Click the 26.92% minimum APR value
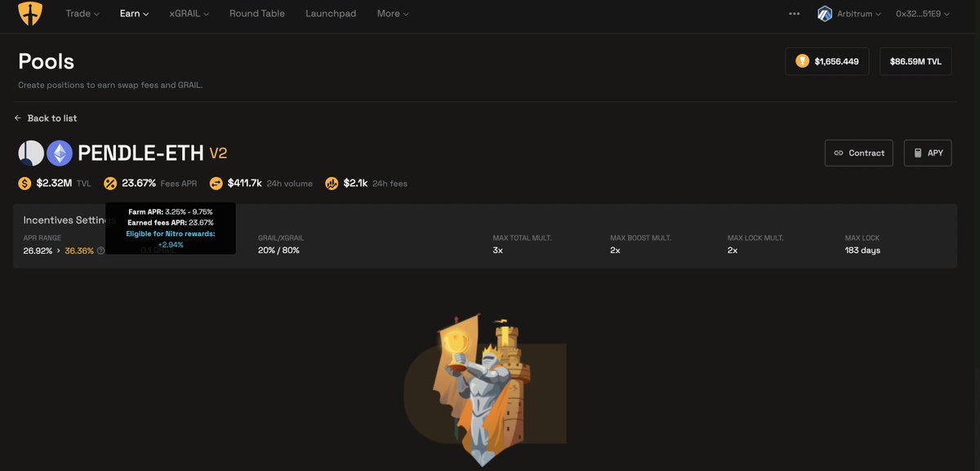This screenshot has height=471, width=980. tap(38, 251)
